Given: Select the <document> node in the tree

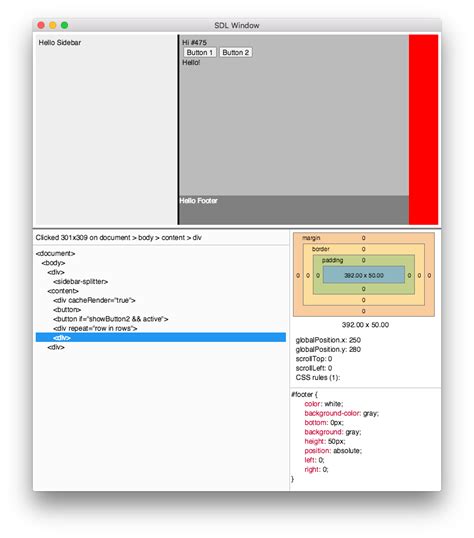Looking at the screenshot, I should [x=55, y=254].
